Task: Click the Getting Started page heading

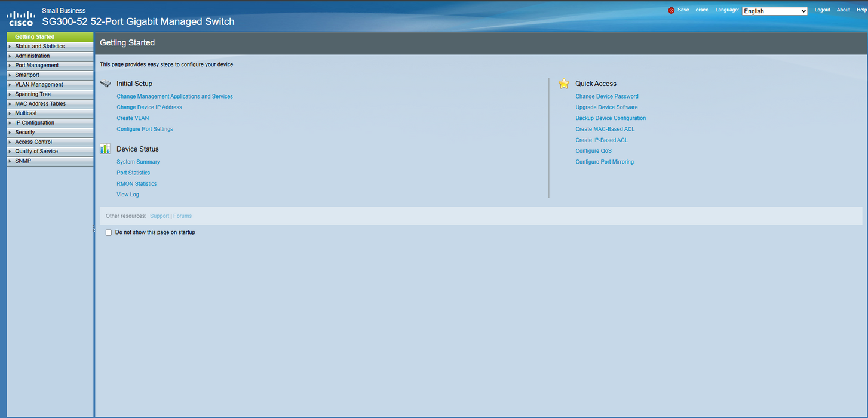Action: (127, 43)
